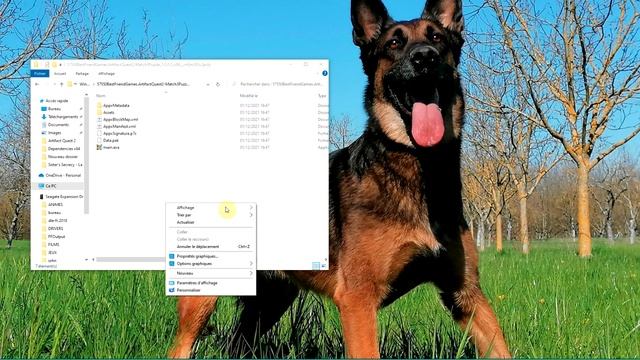Click the blue Help icon in ribbon
This screenshot has width=640, height=360.
[x=325, y=73]
